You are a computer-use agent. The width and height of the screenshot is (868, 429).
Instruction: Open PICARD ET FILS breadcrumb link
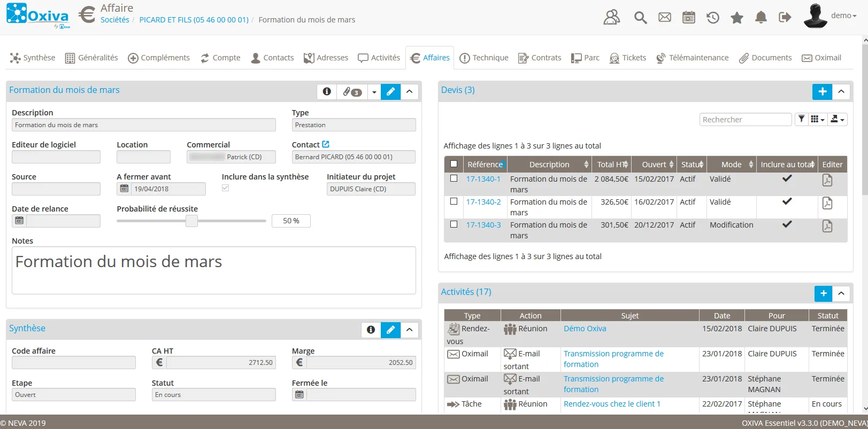tap(194, 20)
